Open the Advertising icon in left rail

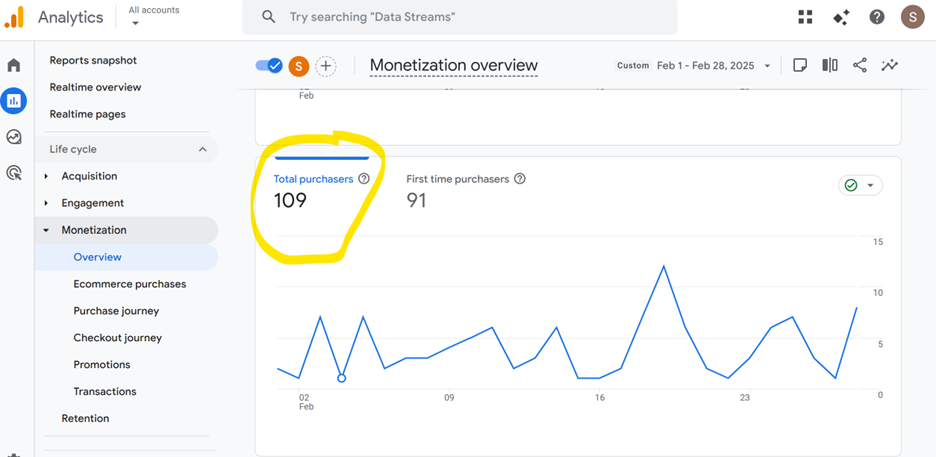point(14,173)
